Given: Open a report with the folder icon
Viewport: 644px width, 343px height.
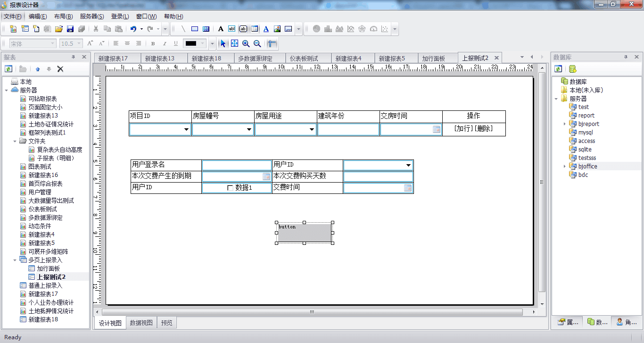Looking at the screenshot, I should [59, 29].
